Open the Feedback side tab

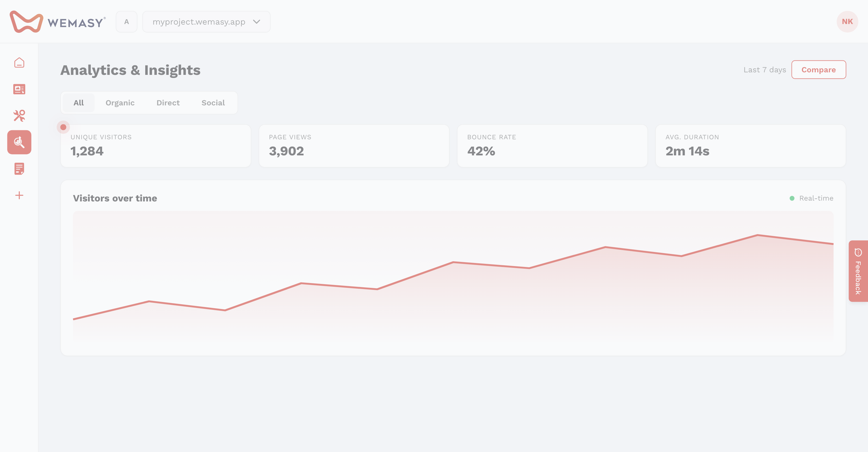[858, 271]
